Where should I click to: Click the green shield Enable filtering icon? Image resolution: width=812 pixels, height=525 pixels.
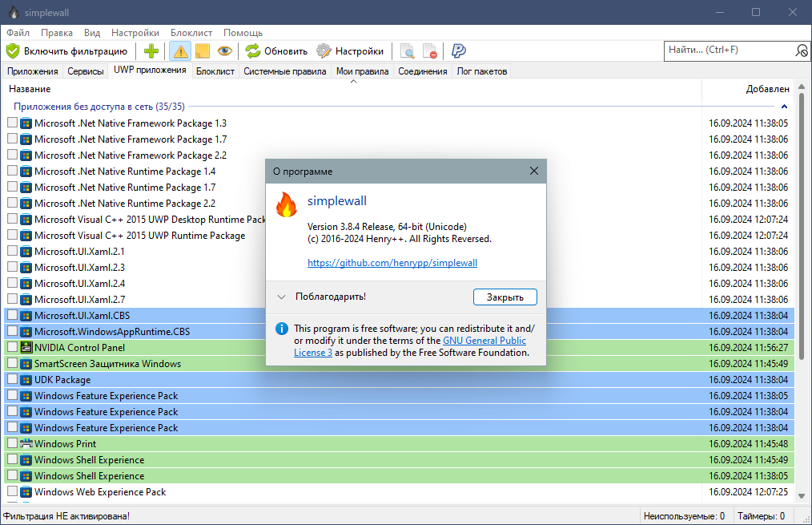[x=13, y=50]
